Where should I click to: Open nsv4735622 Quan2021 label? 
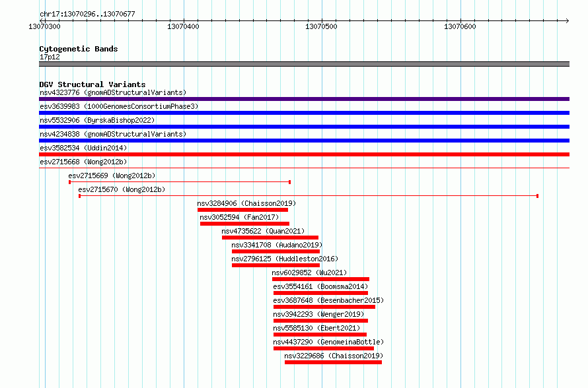coord(263,231)
